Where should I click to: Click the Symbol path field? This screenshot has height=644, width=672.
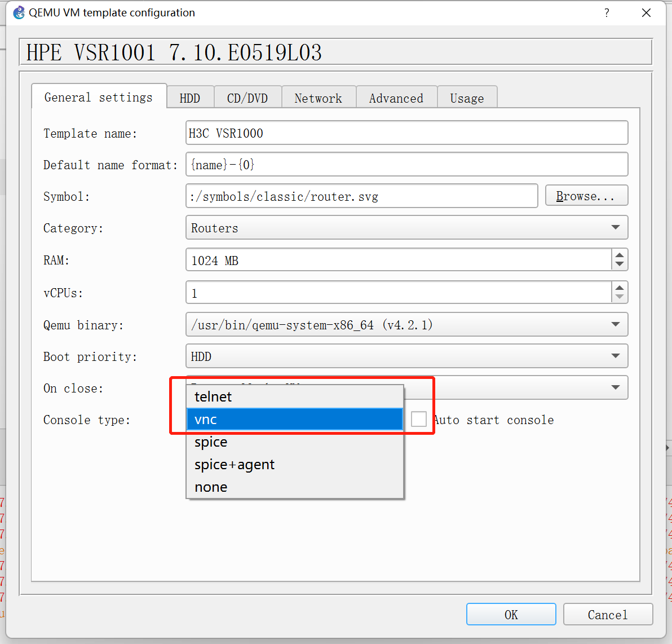362,196
